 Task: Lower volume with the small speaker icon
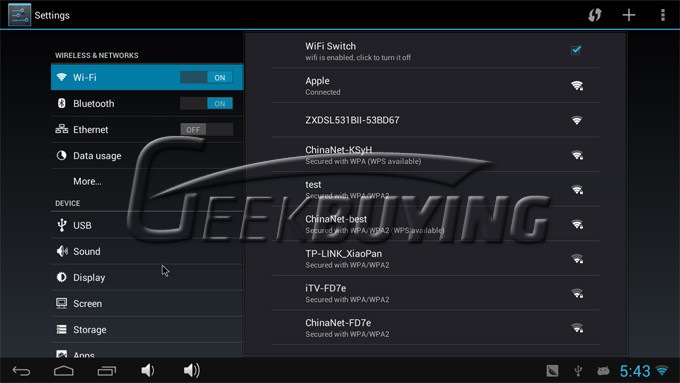click(147, 370)
